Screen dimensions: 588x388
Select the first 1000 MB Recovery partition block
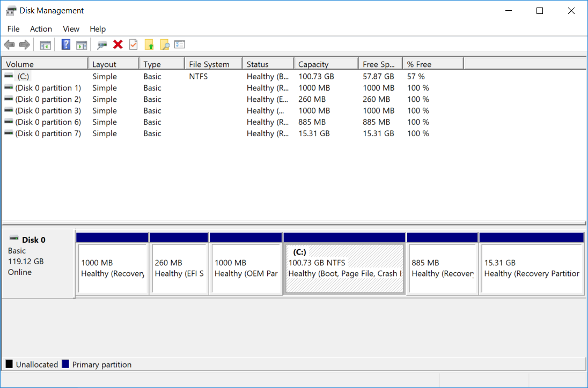[x=112, y=264]
